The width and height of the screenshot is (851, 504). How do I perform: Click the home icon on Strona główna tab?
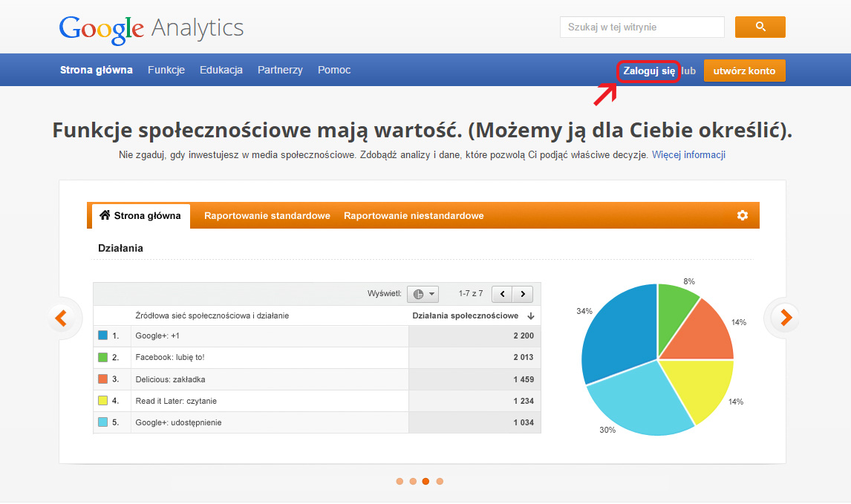tap(105, 215)
